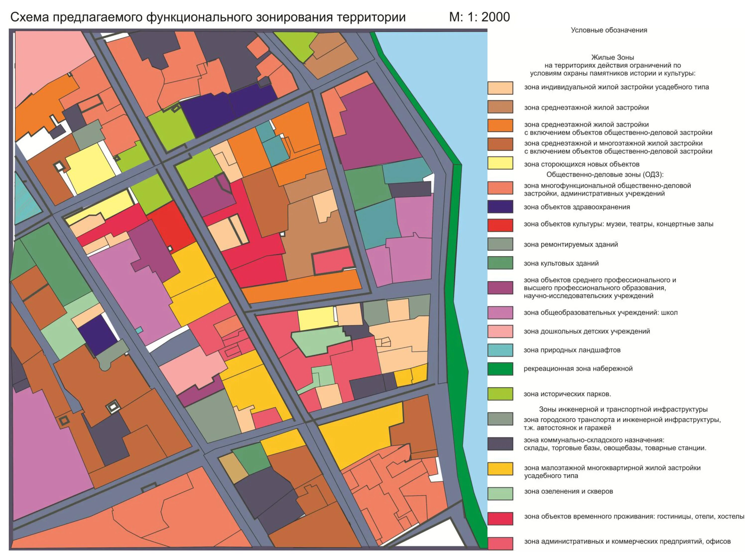The height and width of the screenshot is (560, 747).
Task: Click the dark green embankment recreation legend swatch
Action: 500,369
